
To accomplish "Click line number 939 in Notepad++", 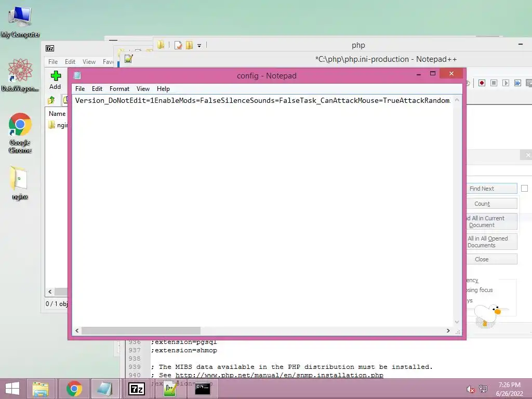I will (135, 367).
